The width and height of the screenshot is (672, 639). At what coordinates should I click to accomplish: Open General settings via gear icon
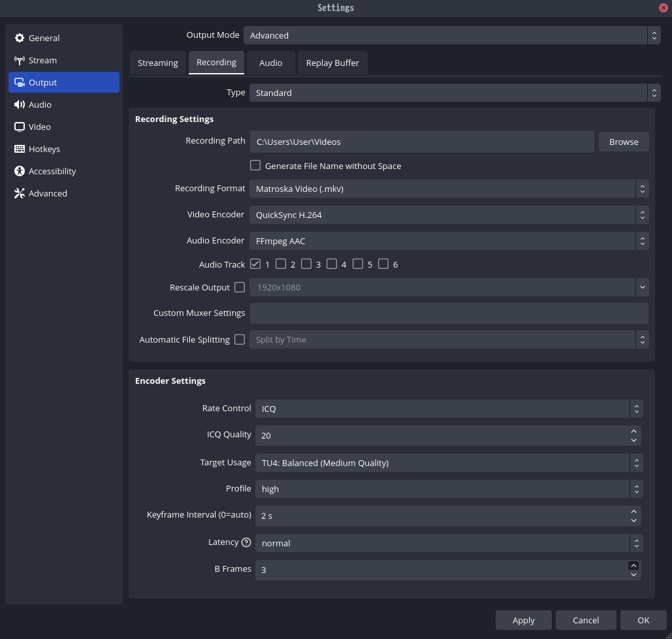(20, 39)
